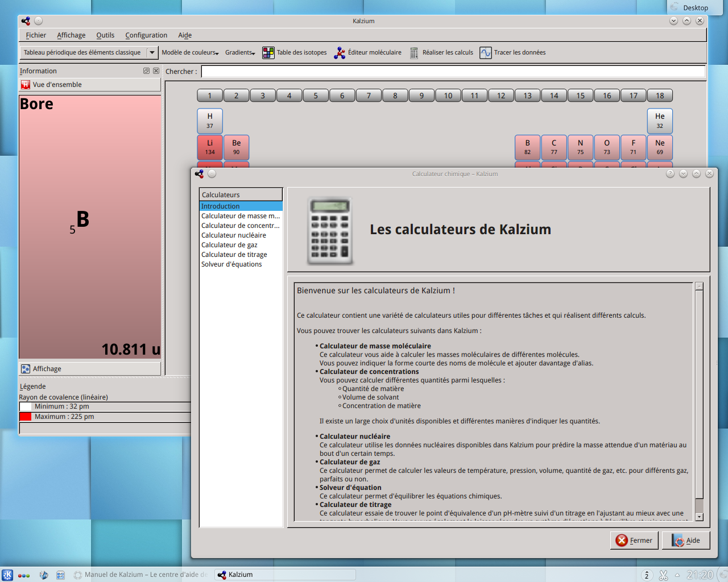Click the taskbar clock
This screenshot has height=582, width=728.
tap(700, 575)
